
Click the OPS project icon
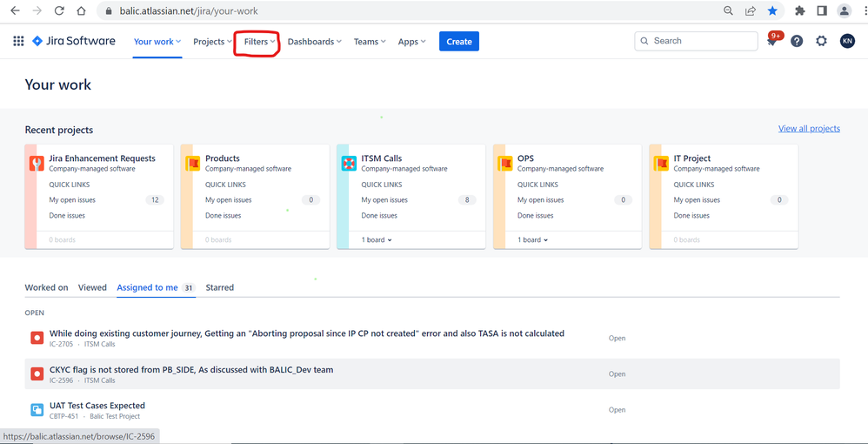click(x=504, y=163)
